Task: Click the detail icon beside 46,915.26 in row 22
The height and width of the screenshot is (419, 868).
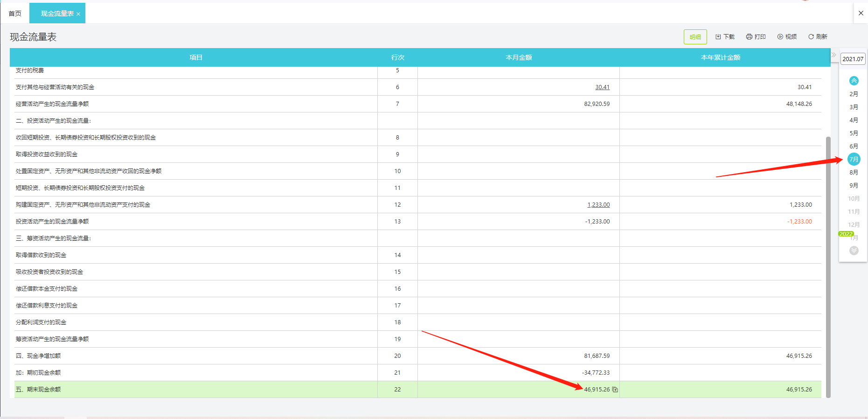Action: (x=615, y=390)
